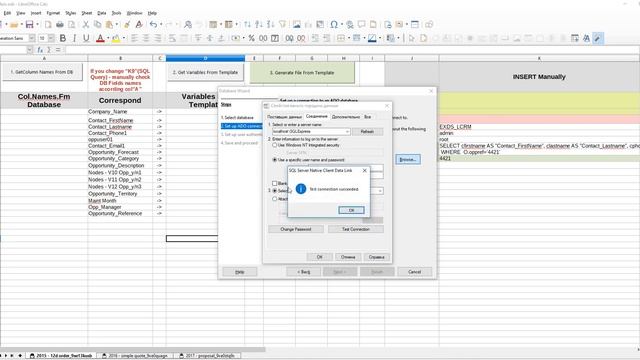Open the Undo history dropdown arrow
Viewport: 640px width, 360px height.
(161, 25)
